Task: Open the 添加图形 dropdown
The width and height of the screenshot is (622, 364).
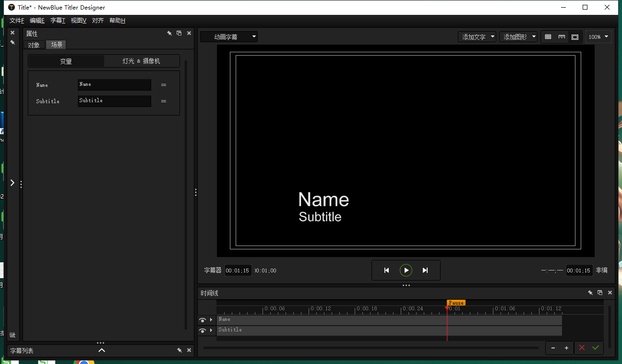Action: click(x=518, y=37)
